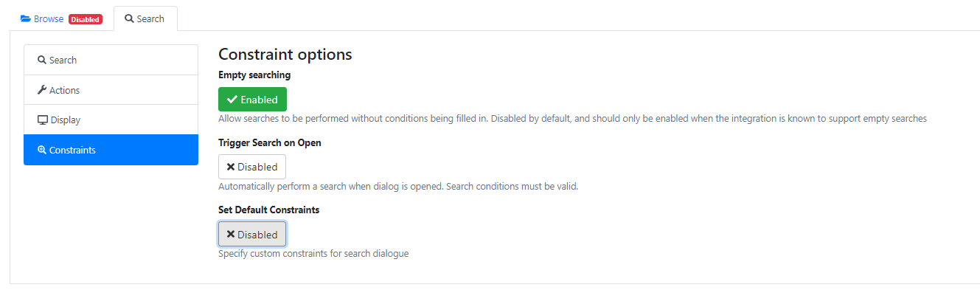Toggle Empty searching Enabled button
The height and width of the screenshot is (290, 980).
coord(252,100)
